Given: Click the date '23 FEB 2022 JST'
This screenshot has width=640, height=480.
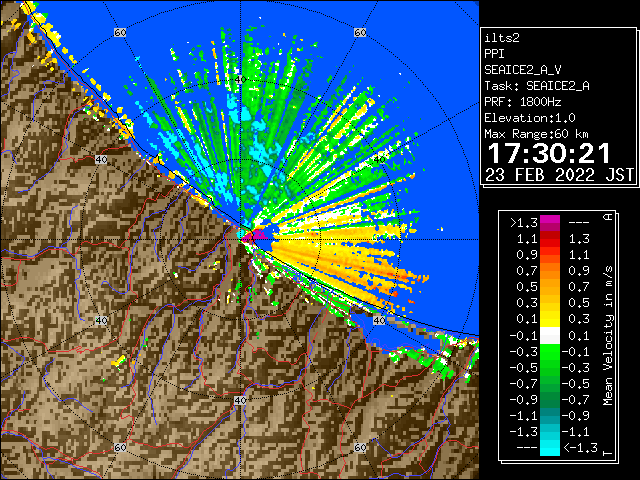Looking at the screenshot, I should (559, 175).
